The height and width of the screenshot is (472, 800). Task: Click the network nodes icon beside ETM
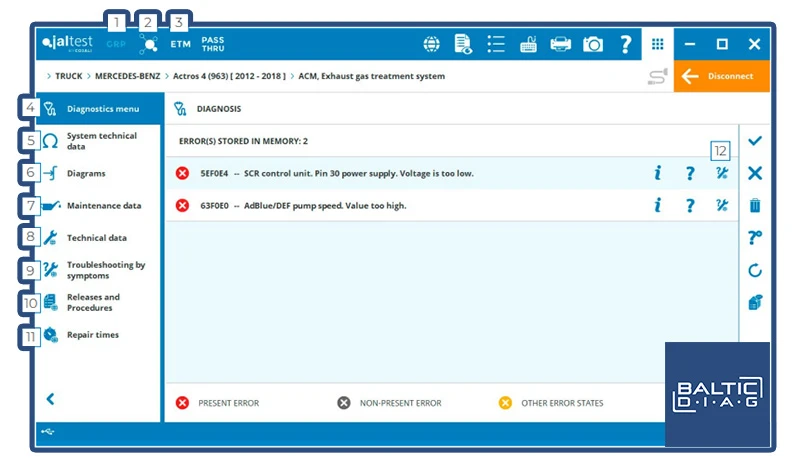pyautogui.click(x=148, y=44)
